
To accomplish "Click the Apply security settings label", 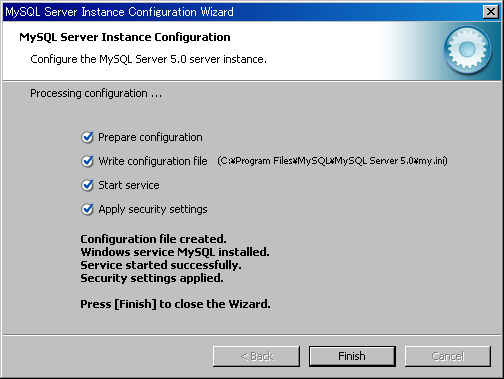I will point(153,209).
